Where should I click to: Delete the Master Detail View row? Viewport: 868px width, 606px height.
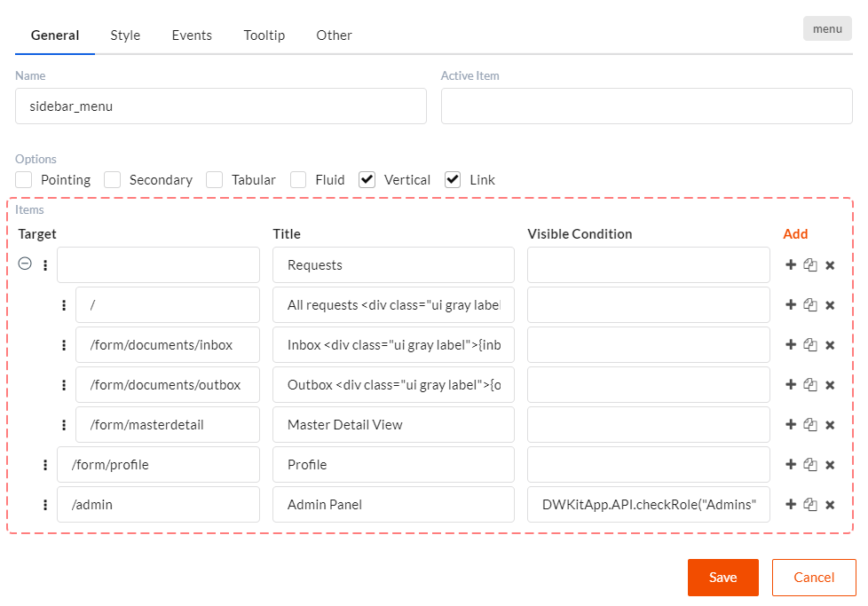point(830,425)
